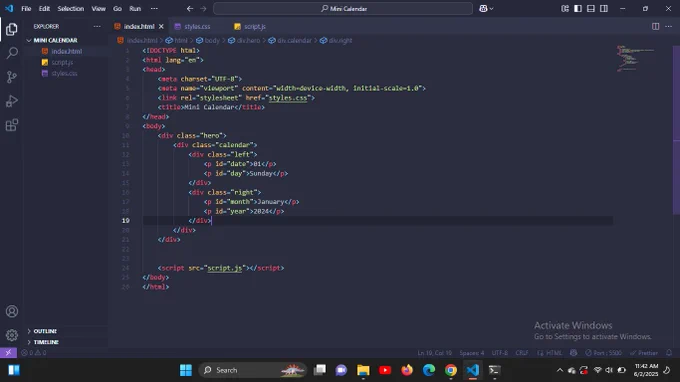Viewport: 680px width, 382px height.
Task: Open the Copilot dropdown arrow
Action: 491,8
